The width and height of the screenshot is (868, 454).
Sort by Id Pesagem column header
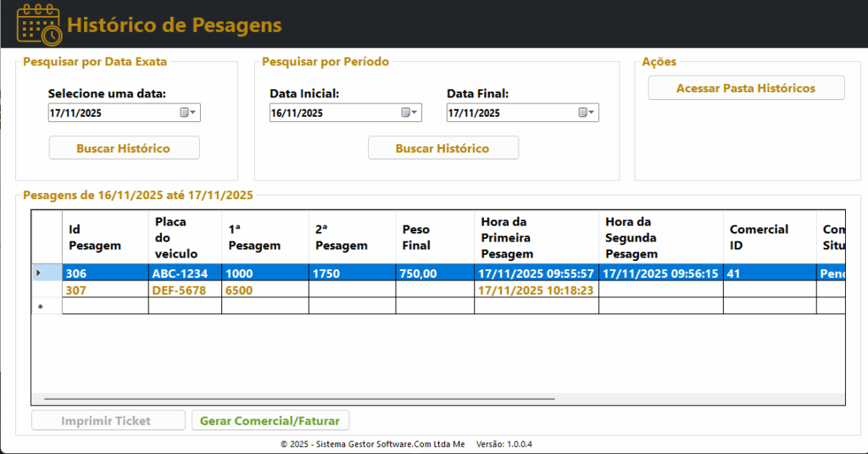coord(94,237)
